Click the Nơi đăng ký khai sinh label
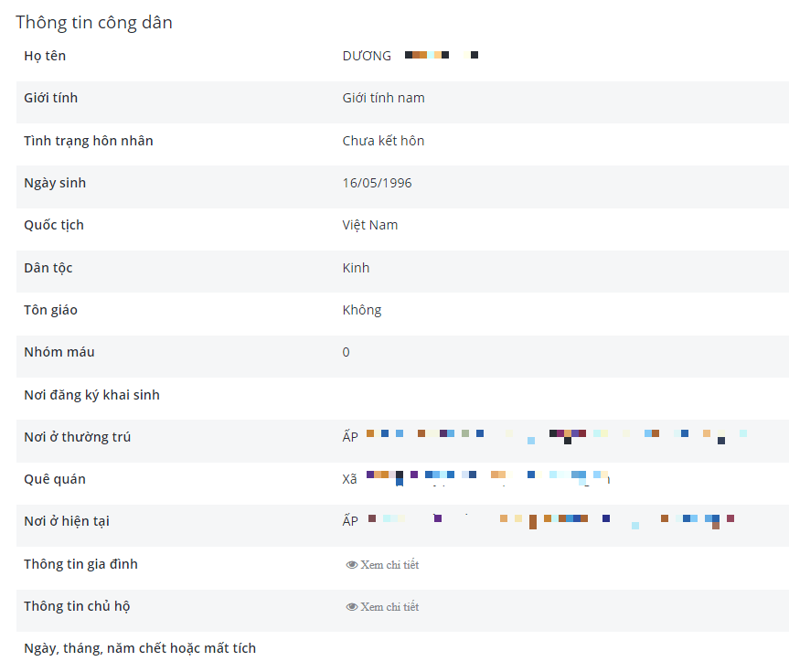This screenshot has width=789, height=672. [91, 395]
